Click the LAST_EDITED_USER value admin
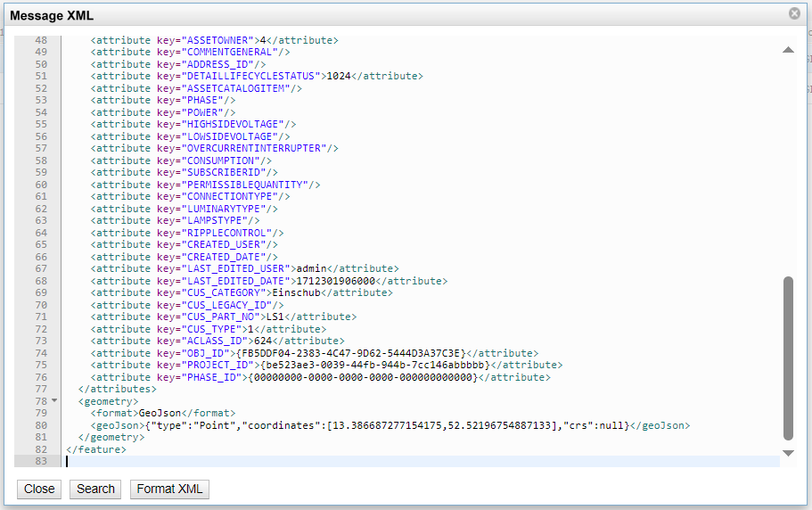 tap(311, 268)
